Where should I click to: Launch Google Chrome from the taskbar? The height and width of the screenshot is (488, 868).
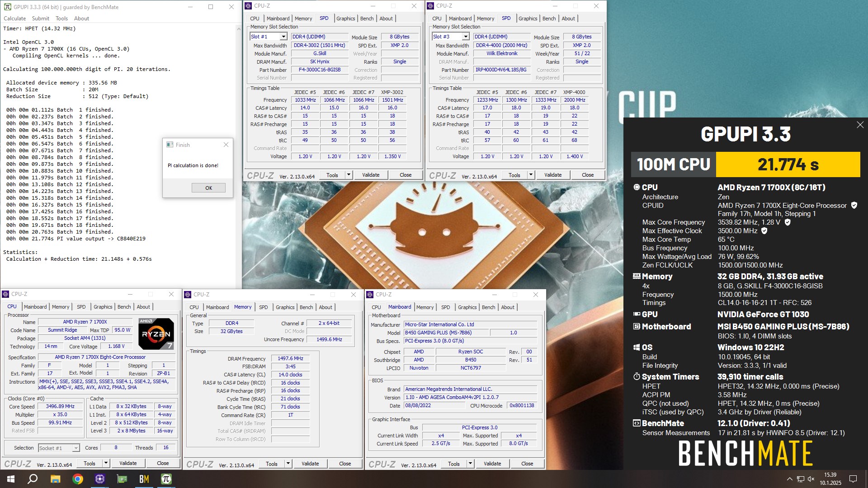coord(78,479)
